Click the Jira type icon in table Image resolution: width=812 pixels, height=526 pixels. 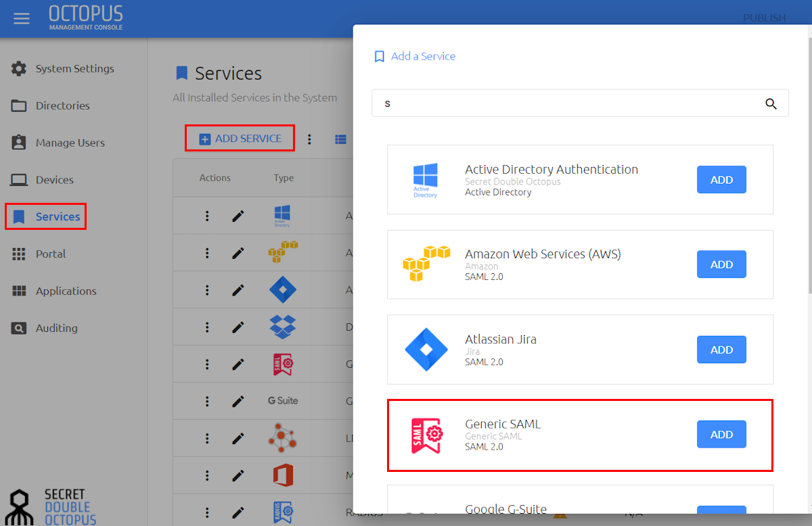point(283,290)
